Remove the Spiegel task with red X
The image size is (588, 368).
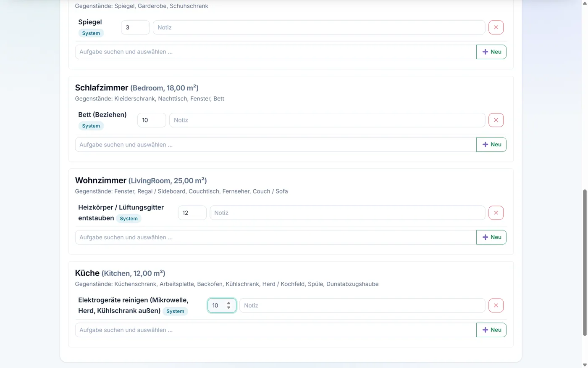[x=496, y=27]
